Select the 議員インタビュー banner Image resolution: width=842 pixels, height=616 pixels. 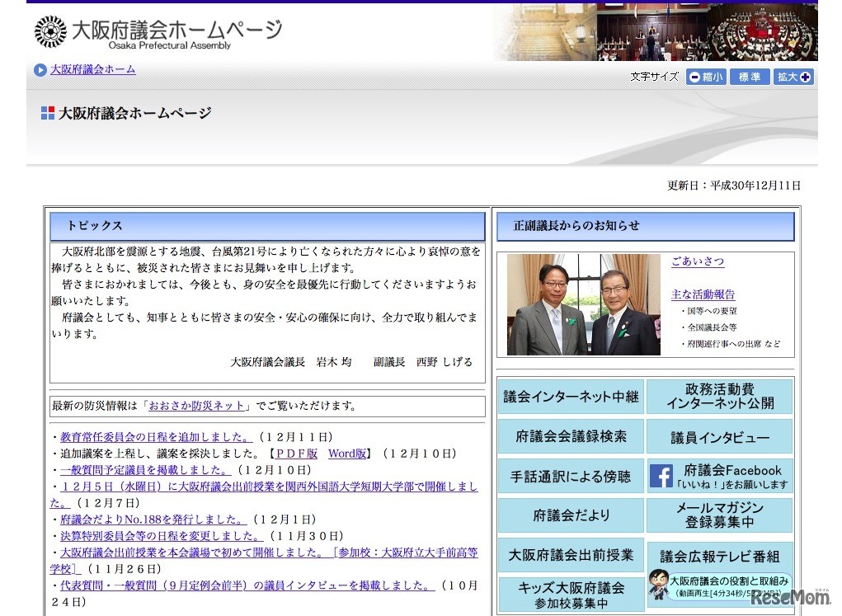[719, 437]
